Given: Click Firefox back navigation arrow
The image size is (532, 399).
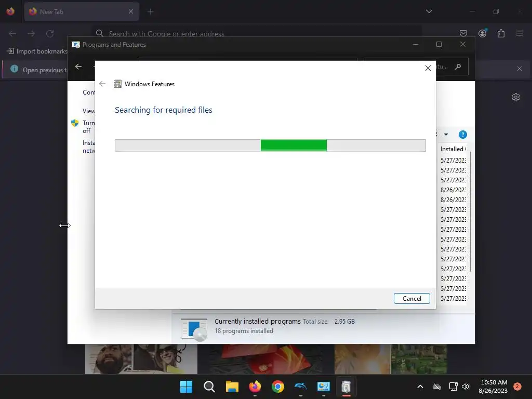Looking at the screenshot, I should (x=12, y=34).
